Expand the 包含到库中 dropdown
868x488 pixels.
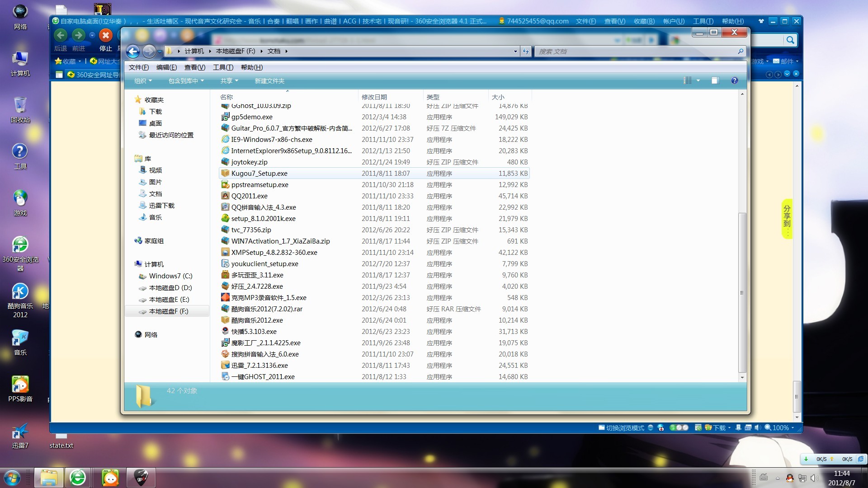click(x=186, y=81)
